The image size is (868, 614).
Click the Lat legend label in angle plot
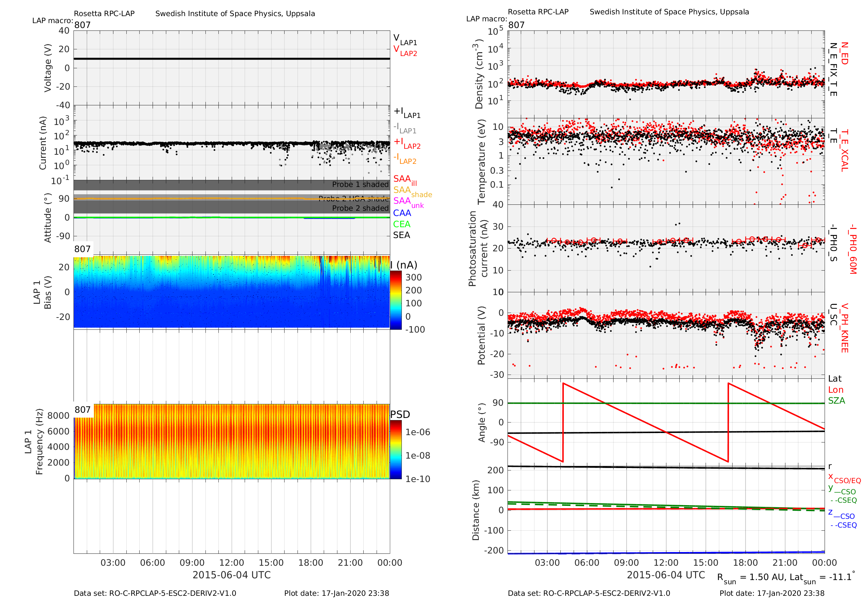coord(835,379)
